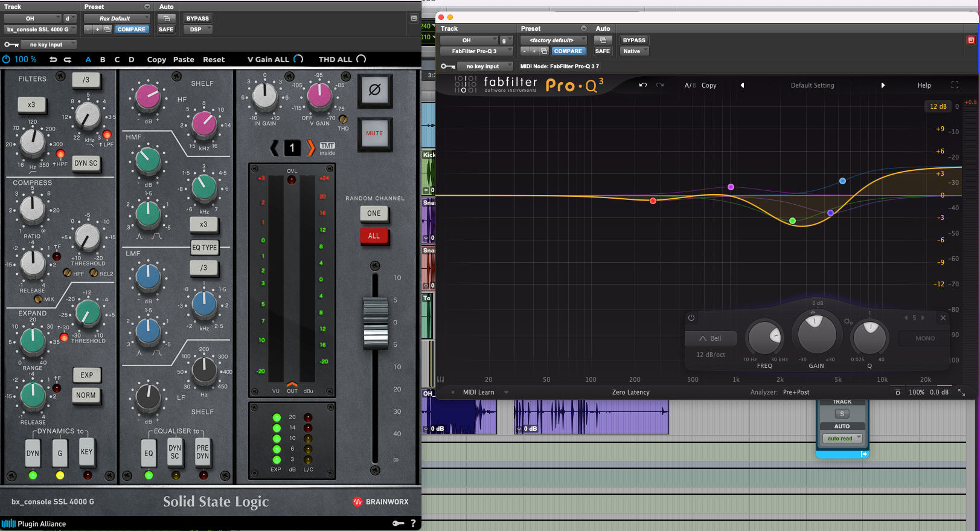Image resolution: width=980 pixels, height=531 pixels.
Task: Click key license icon in Plugin Alliance bar
Action: coord(399,523)
